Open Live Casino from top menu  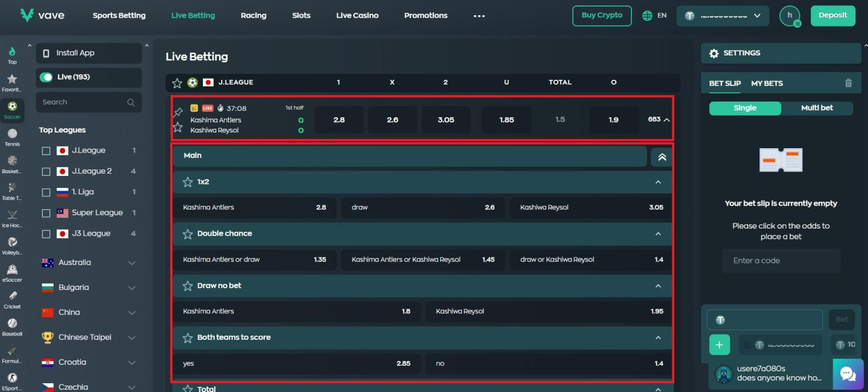pos(357,16)
